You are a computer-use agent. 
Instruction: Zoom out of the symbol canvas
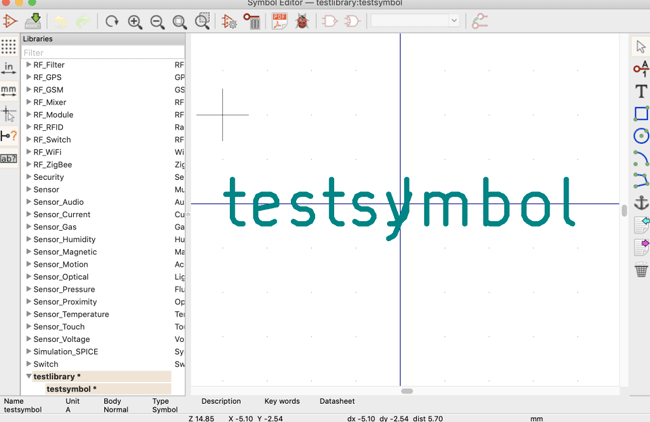[157, 22]
